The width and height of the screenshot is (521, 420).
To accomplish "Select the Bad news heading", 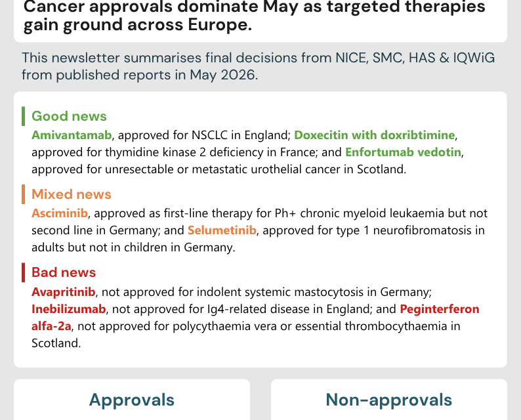I will click(x=64, y=272).
